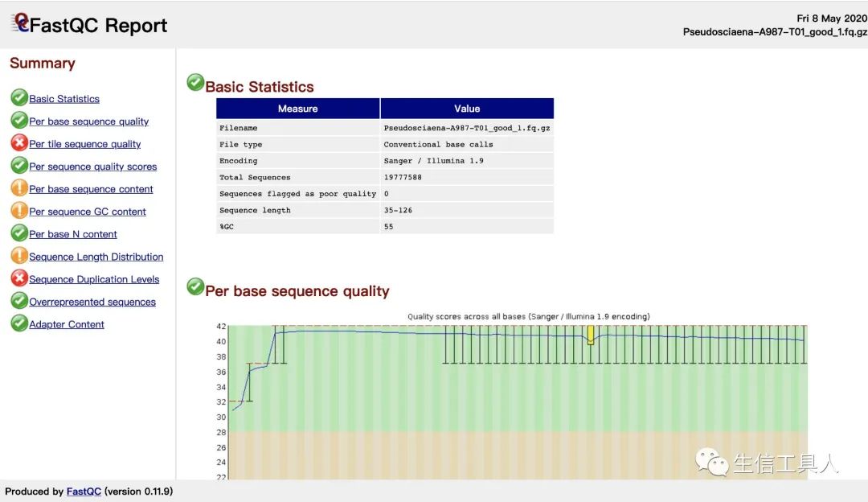
Task: Select the value 35-126
Action: tap(398, 211)
